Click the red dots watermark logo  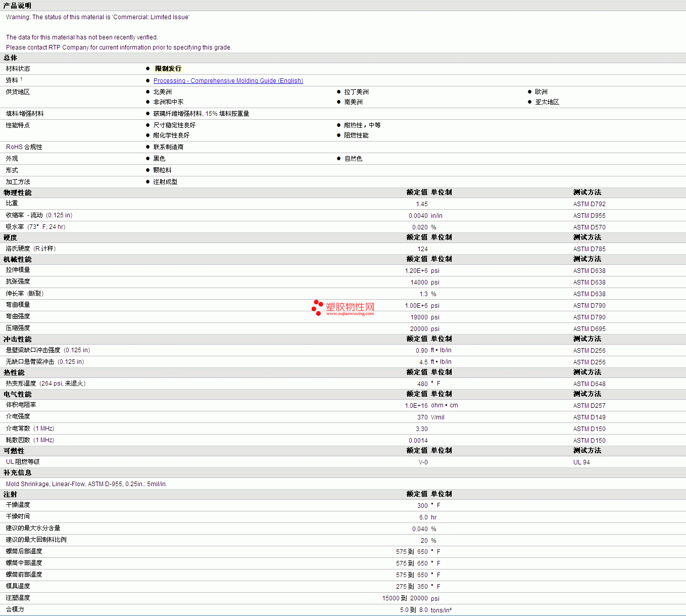pos(317,307)
